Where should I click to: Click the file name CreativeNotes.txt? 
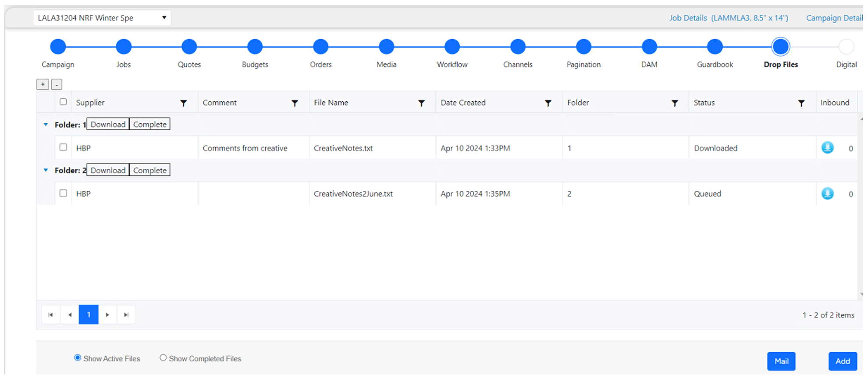click(x=343, y=148)
